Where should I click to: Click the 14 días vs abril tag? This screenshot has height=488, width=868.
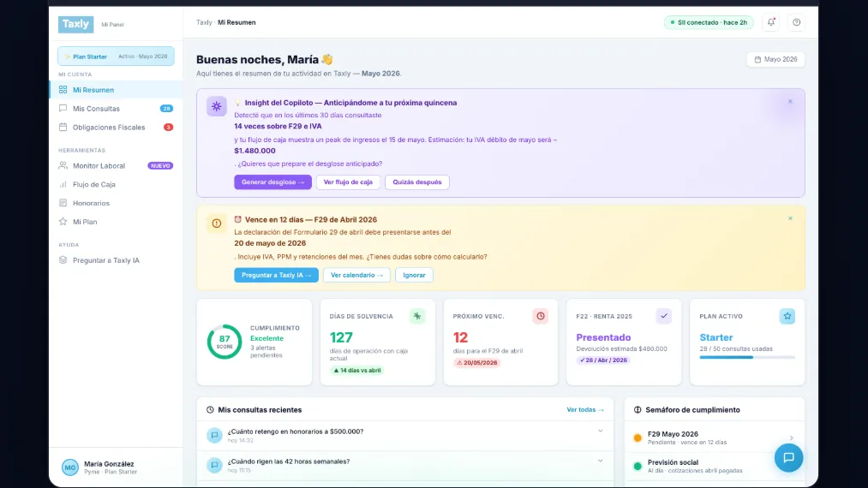[357, 370]
